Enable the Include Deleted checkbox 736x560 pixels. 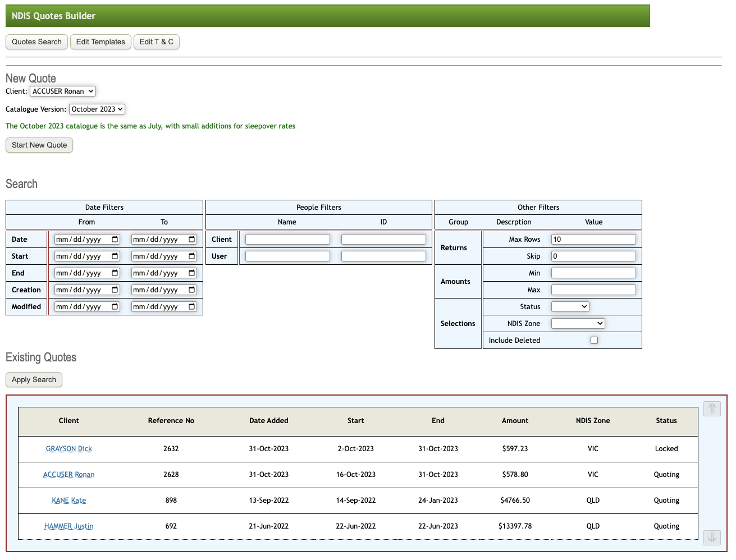pyautogui.click(x=594, y=341)
